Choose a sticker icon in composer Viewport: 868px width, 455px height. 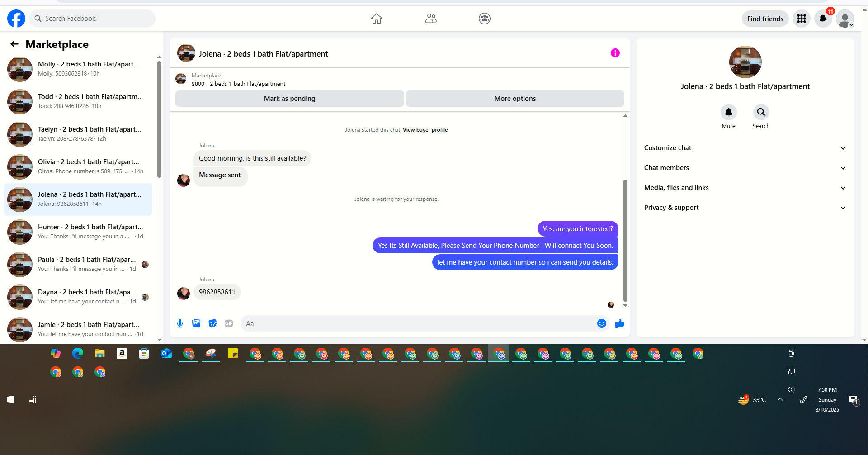click(212, 323)
